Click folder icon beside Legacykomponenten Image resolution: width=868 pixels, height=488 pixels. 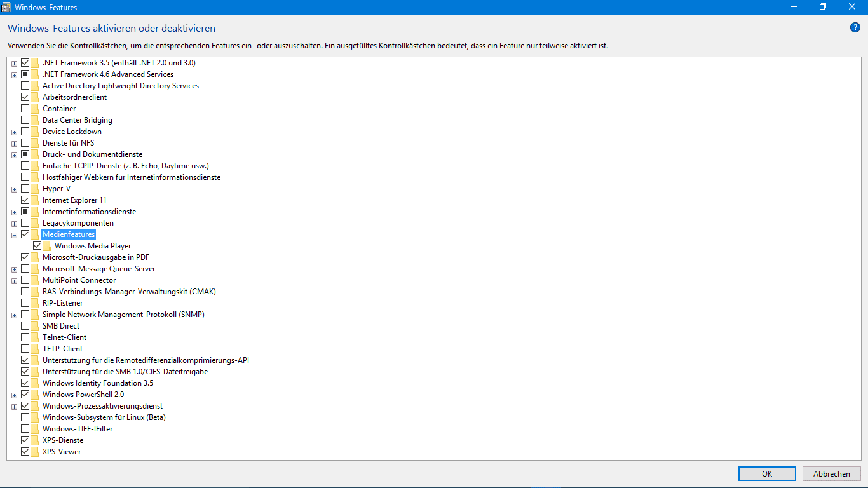tap(35, 223)
